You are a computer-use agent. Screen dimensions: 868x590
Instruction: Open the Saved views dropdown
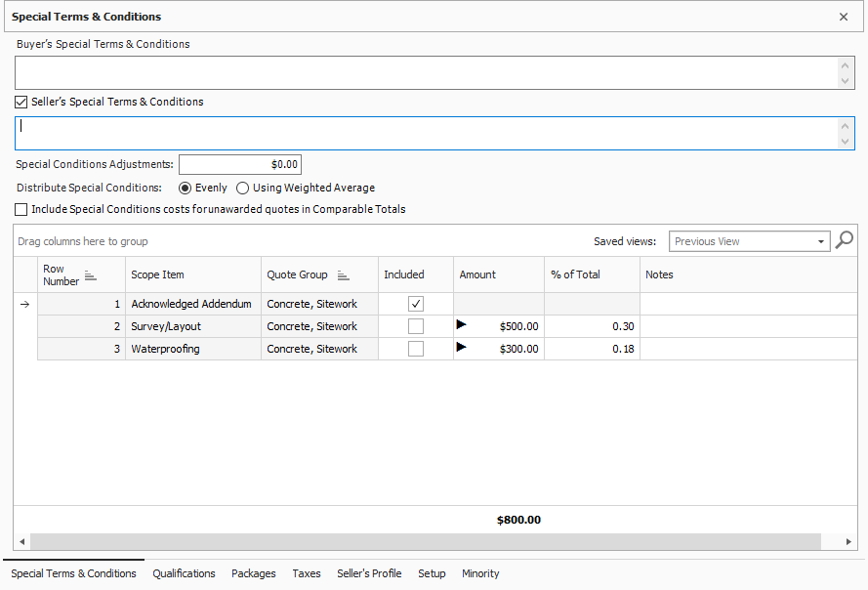821,241
